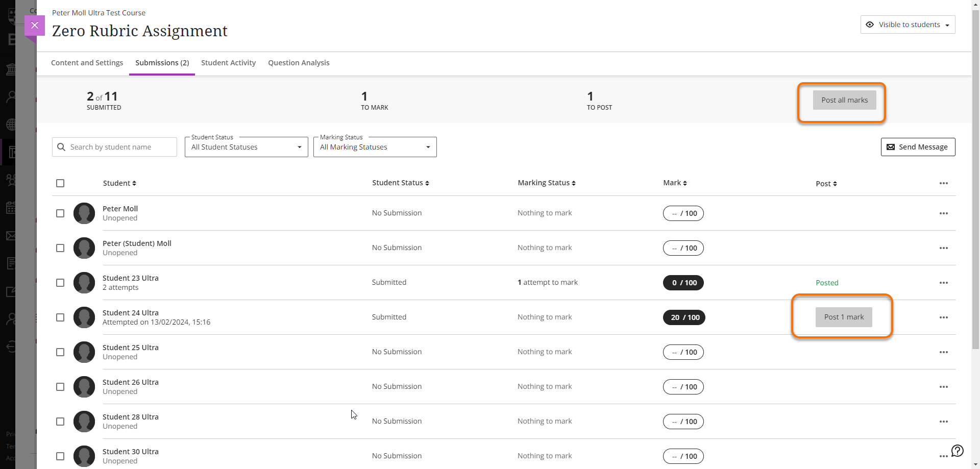980x469 pixels.
Task: Click Student 24 Ultra's avatar
Action: 84,317
